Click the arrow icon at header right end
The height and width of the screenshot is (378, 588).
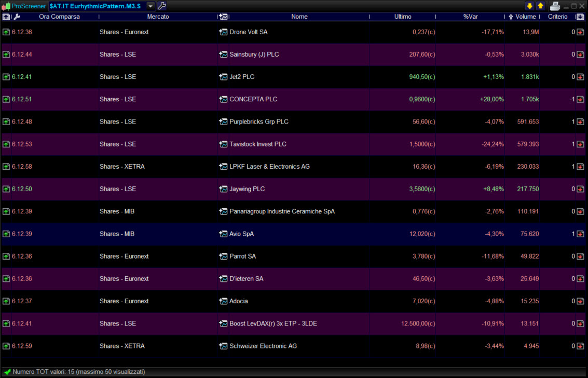click(x=580, y=17)
